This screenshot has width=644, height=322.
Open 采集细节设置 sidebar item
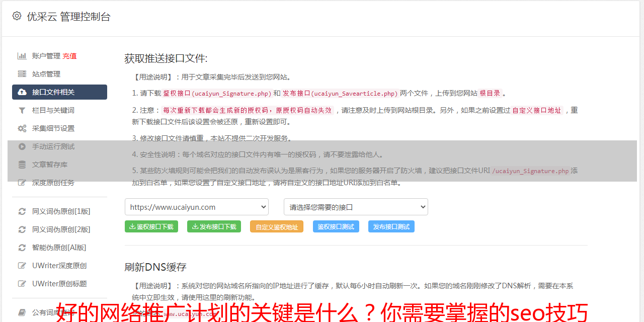53,128
